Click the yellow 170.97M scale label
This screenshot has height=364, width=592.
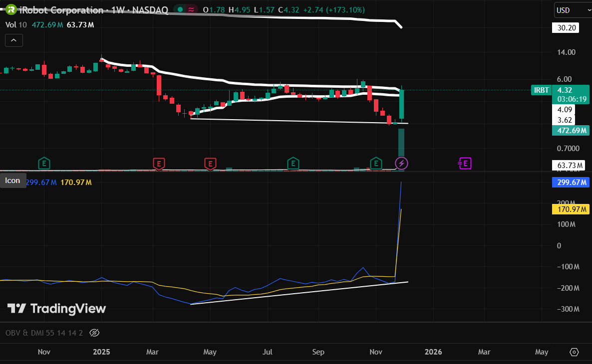571,209
